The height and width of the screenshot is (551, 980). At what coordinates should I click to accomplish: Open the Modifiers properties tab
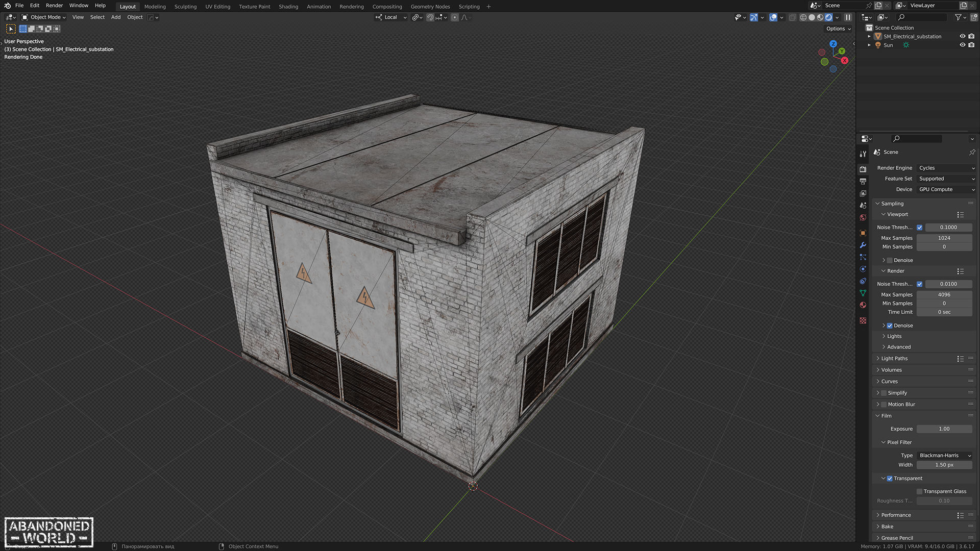pyautogui.click(x=863, y=245)
